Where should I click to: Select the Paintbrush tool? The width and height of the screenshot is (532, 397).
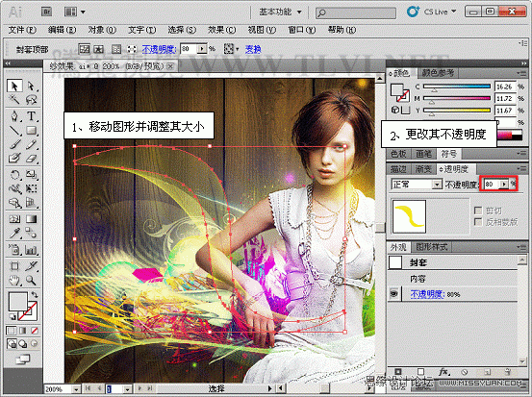pyautogui.click(x=14, y=144)
